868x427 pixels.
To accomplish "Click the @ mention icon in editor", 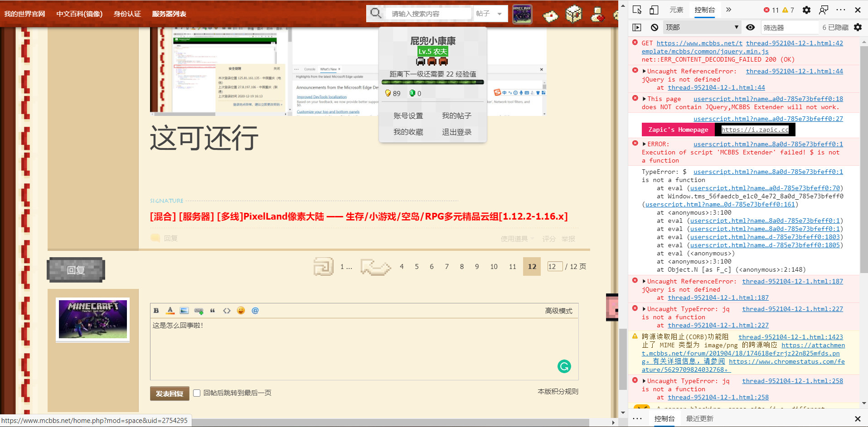I will click(255, 311).
